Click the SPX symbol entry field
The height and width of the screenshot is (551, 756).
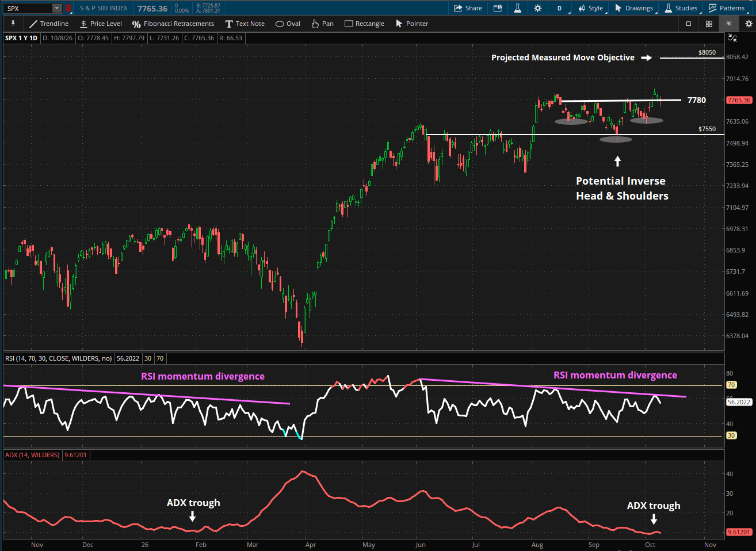coord(28,8)
